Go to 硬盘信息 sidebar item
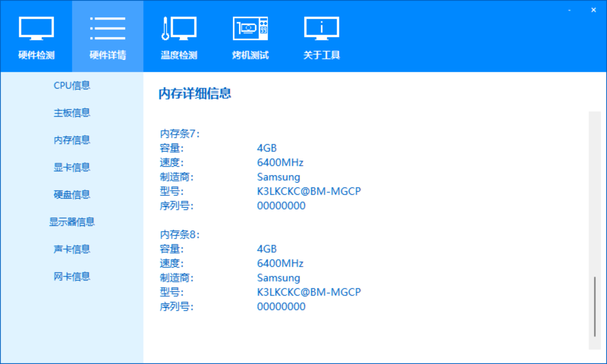The image size is (607, 364). tap(72, 195)
